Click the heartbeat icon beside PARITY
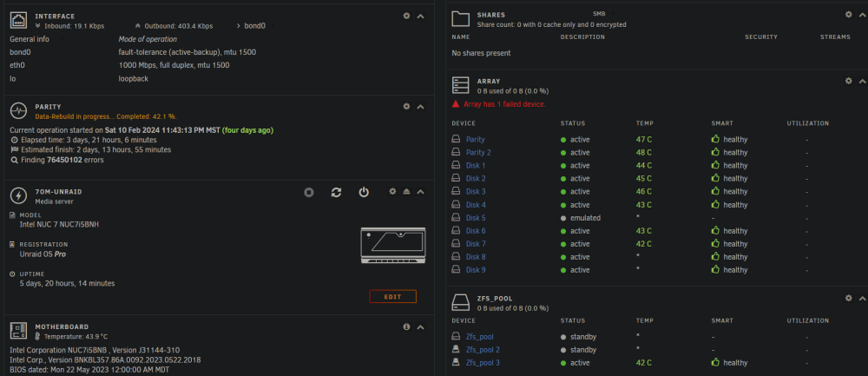 tap(19, 111)
